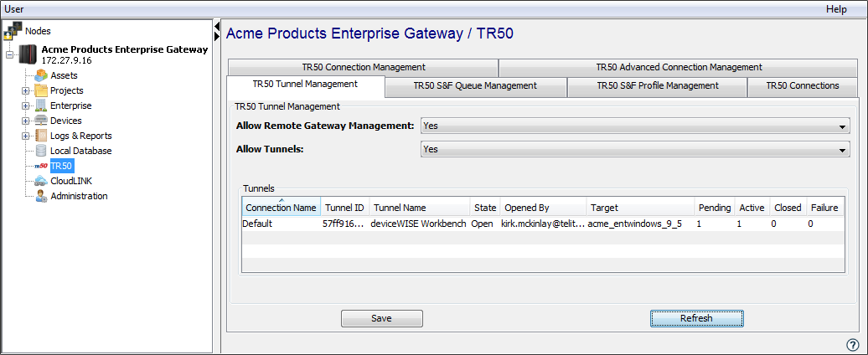The height and width of the screenshot is (355, 868).
Task: Open the Allow Tunnels dropdown
Action: [x=635, y=149]
